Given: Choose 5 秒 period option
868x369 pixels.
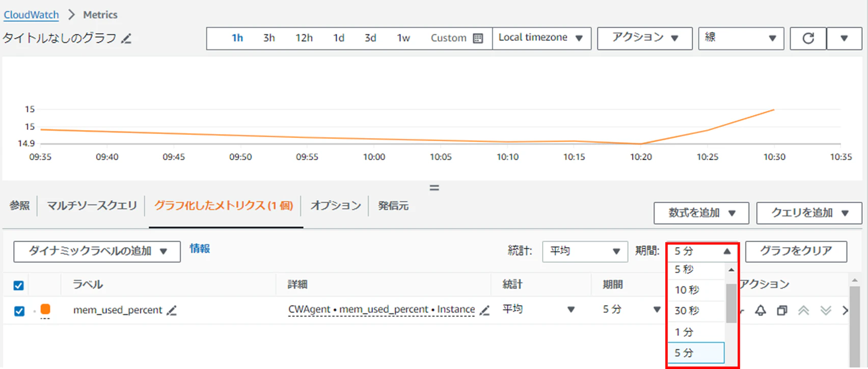Looking at the screenshot, I should [696, 270].
